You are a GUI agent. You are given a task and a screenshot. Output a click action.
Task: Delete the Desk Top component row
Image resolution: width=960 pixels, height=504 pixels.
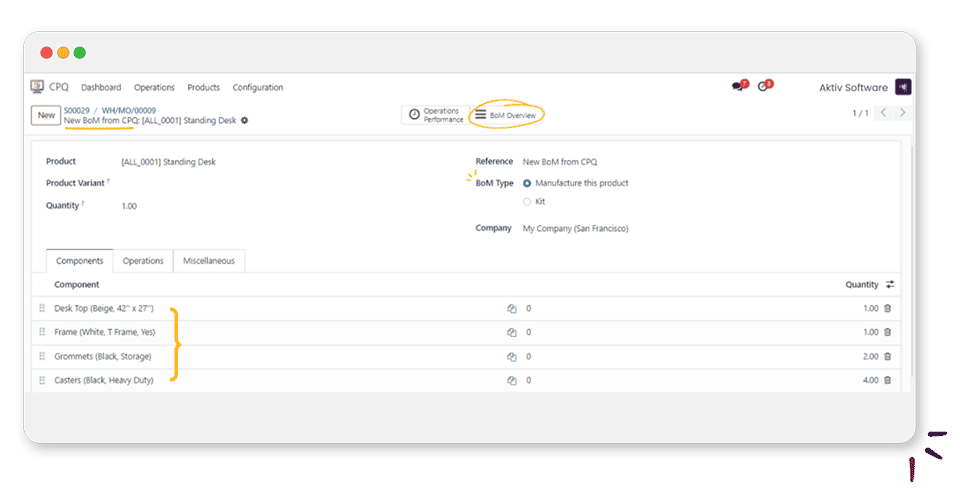(887, 309)
